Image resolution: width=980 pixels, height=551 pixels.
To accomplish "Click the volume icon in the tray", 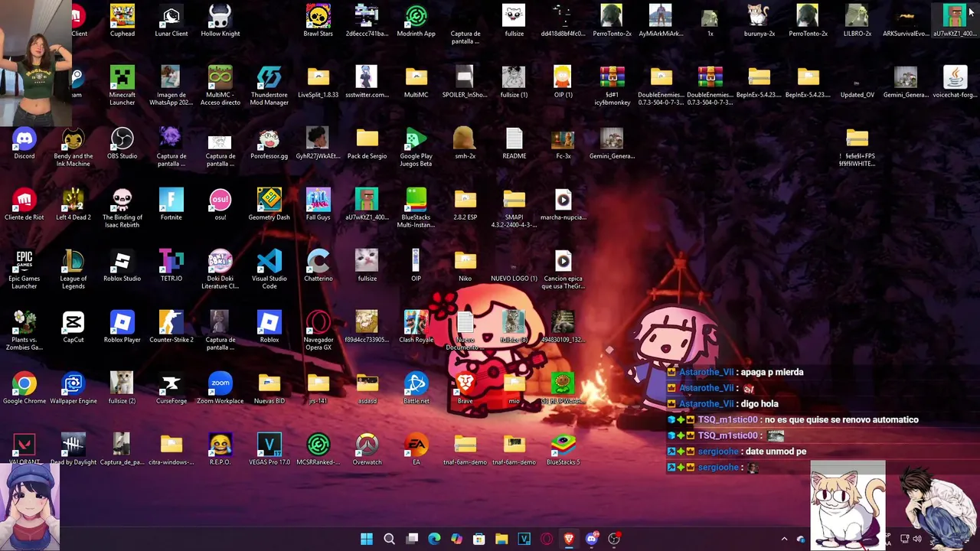I will pos(917,539).
